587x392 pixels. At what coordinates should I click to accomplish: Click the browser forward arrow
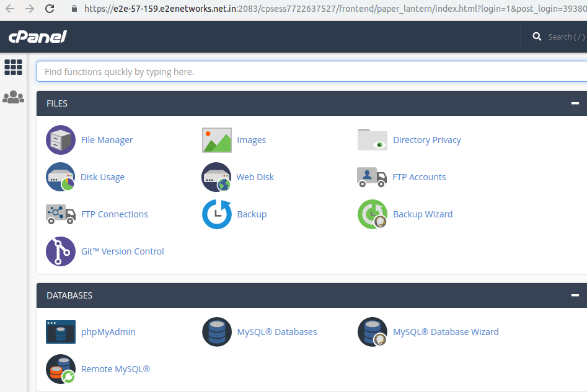click(x=30, y=9)
